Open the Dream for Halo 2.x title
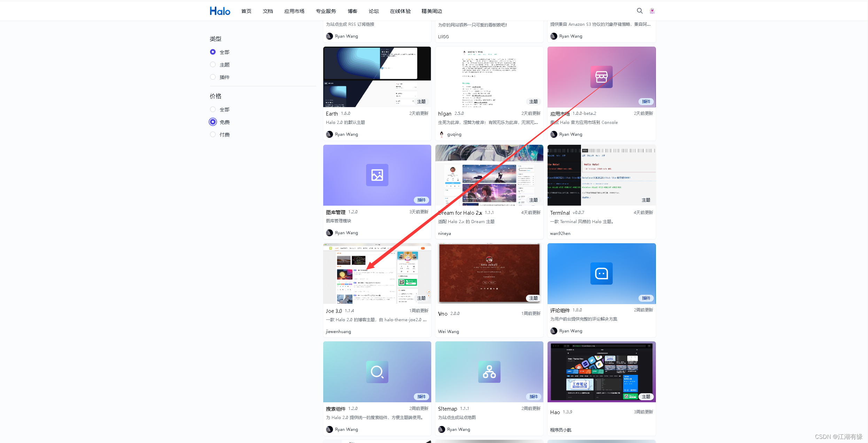 tap(460, 213)
